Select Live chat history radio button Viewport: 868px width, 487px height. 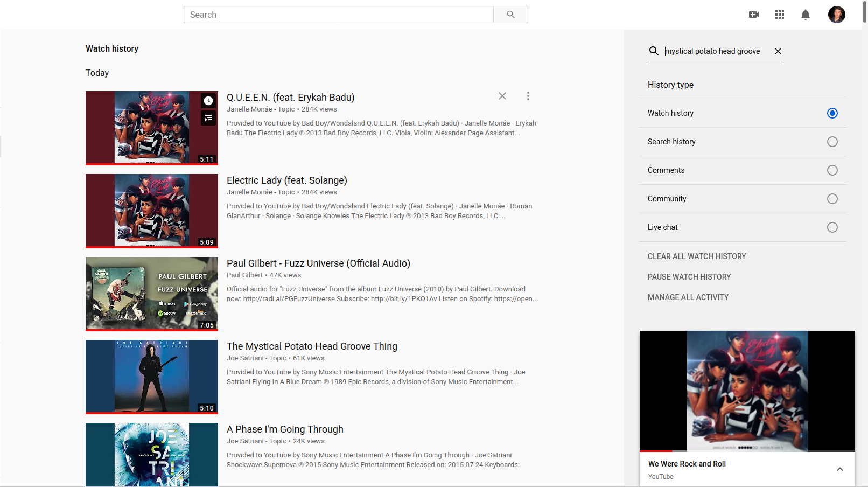pos(832,227)
